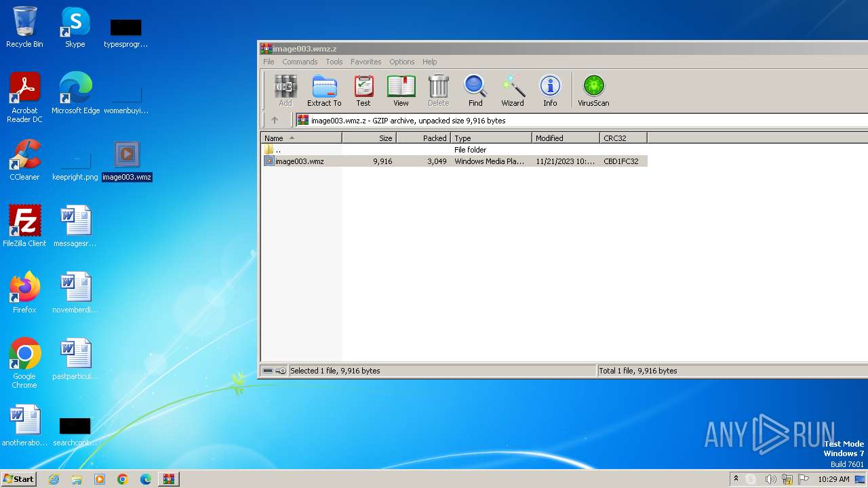Open the Tools menu
This screenshot has width=868, height=488.
(334, 62)
